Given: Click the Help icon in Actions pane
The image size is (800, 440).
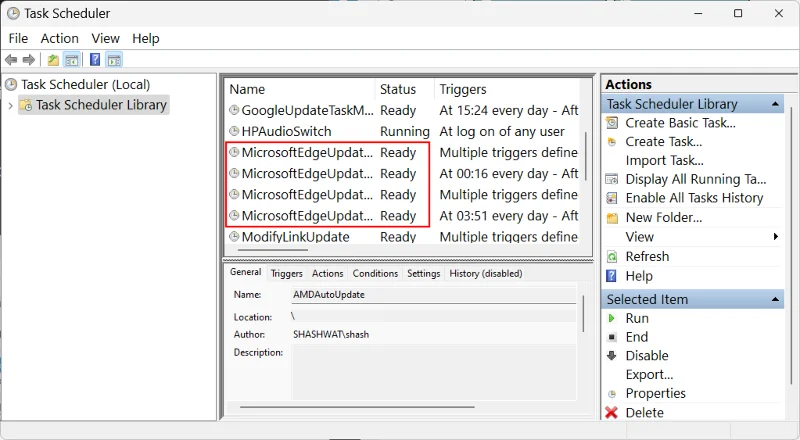Looking at the screenshot, I should (x=611, y=276).
